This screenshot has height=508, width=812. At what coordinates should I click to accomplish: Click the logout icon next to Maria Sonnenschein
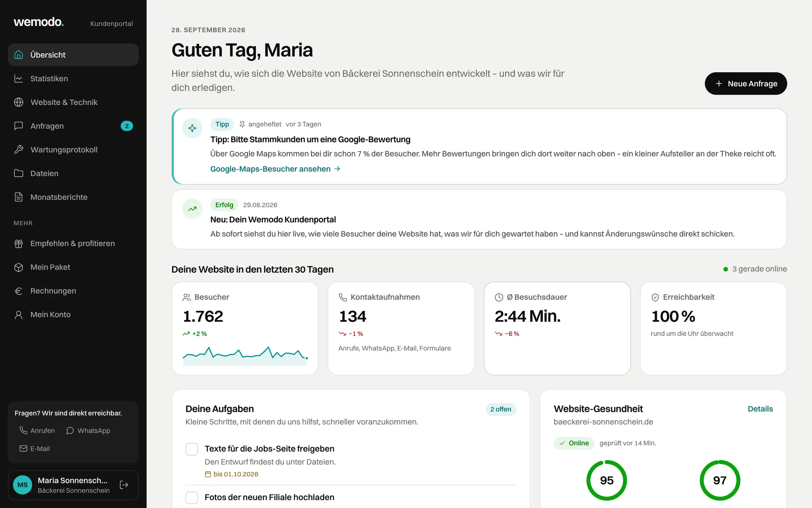point(124,485)
